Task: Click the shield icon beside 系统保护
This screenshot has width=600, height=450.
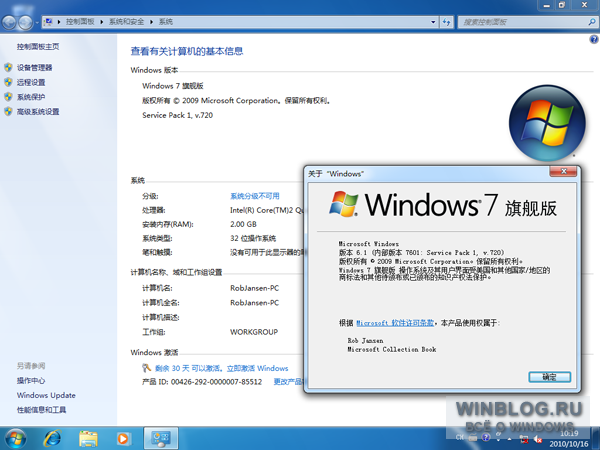Action: [8, 97]
